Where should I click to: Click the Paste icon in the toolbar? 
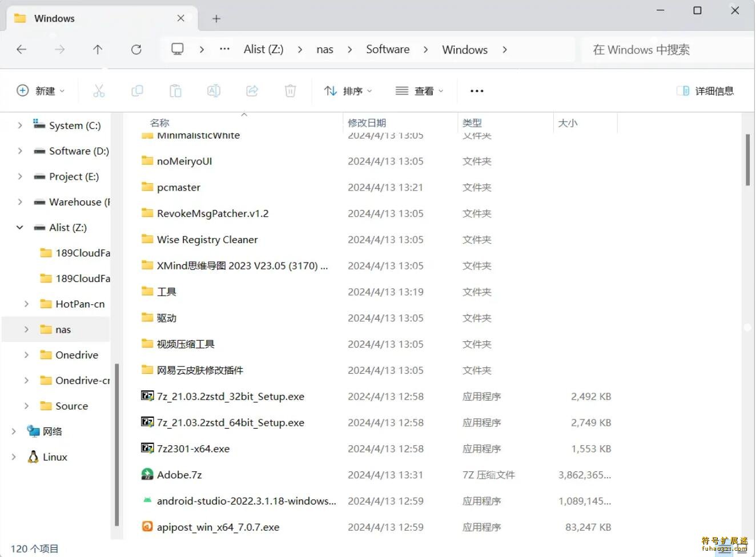pyautogui.click(x=175, y=90)
